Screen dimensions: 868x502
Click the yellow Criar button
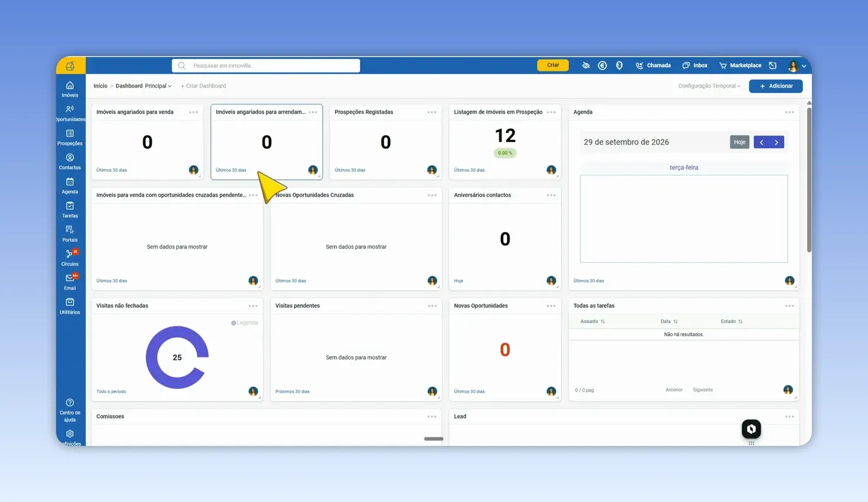[x=553, y=65]
